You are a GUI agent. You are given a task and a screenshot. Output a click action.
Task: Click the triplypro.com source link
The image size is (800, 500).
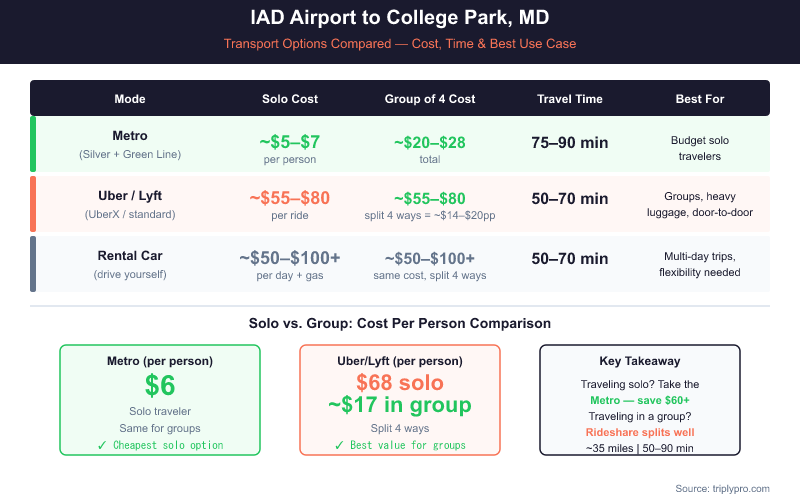(x=745, y=488)
